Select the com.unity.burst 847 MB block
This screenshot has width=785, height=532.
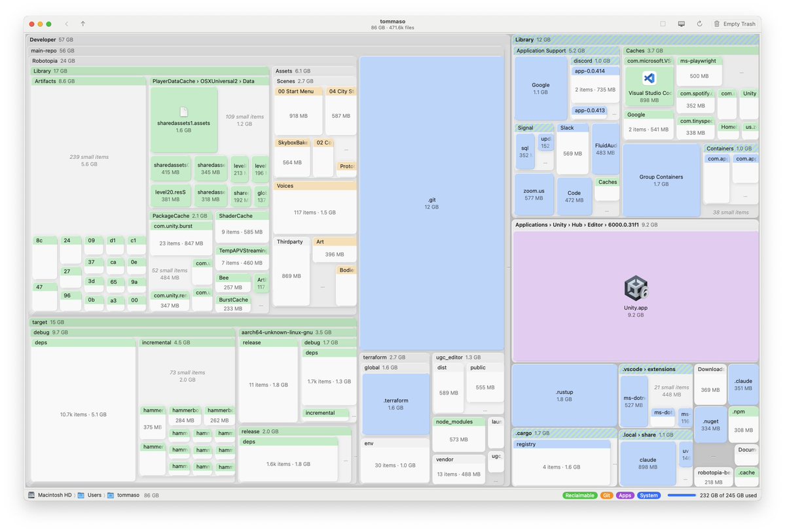tap(181, 239)
